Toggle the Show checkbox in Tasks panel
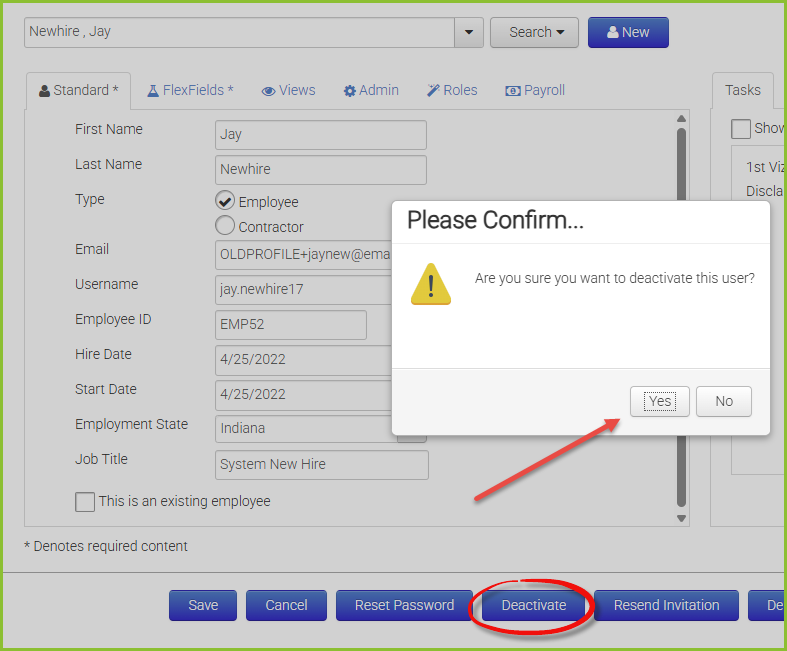Image resolution: width=787 pixels, height=651 pixels. [741, 129]
